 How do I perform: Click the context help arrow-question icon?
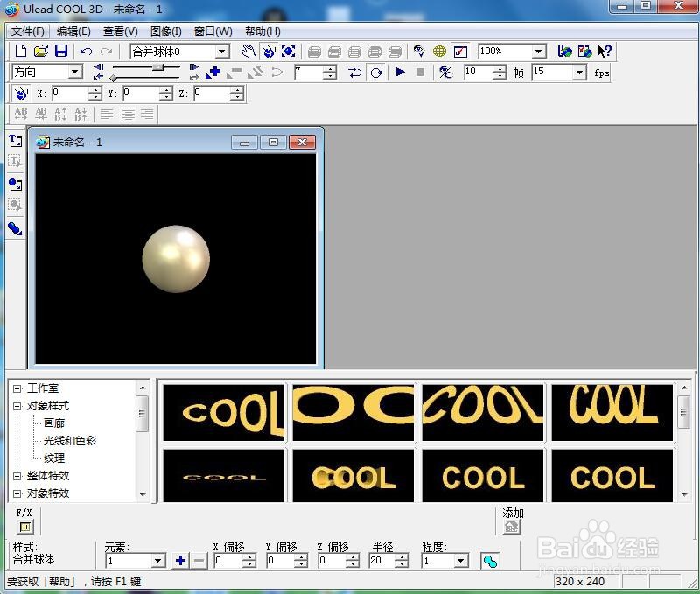pos(605,52)
